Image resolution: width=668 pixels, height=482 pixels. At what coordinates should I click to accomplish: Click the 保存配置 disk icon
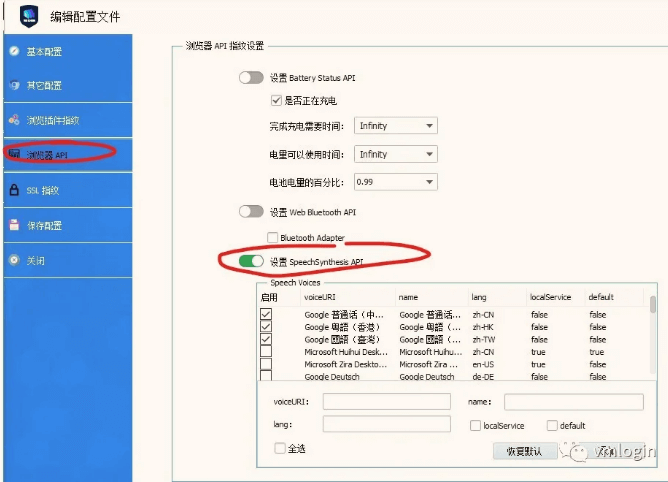coord(14,225)
